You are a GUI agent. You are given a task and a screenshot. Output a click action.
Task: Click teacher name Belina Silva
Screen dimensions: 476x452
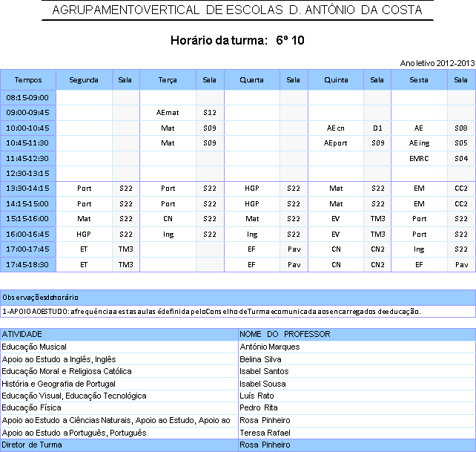tap(260, 359)
